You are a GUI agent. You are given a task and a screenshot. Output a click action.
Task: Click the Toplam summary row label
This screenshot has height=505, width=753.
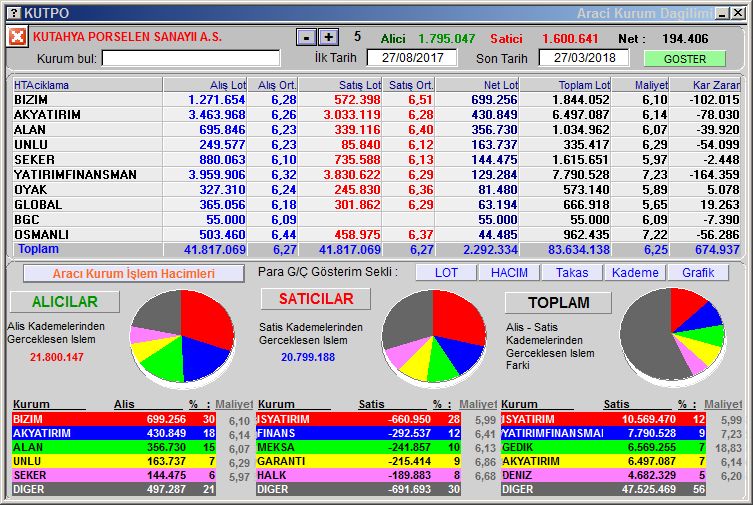click(38, 249)
